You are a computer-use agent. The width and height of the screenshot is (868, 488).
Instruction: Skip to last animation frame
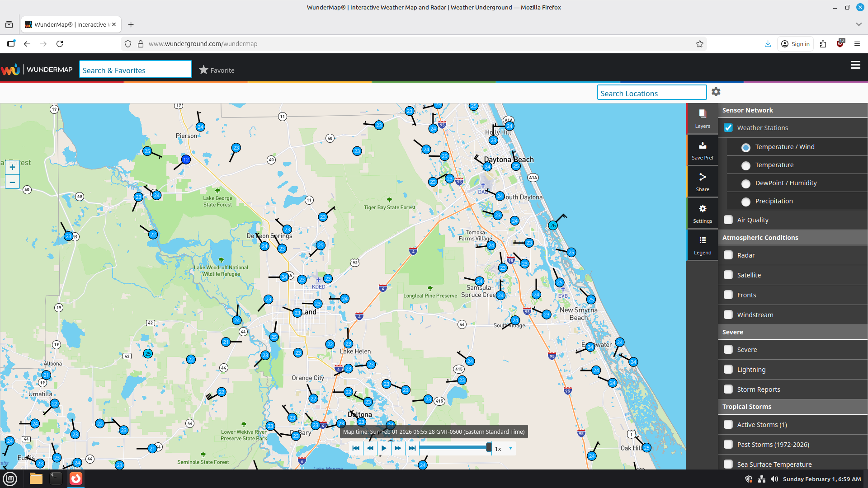[412, 448]
